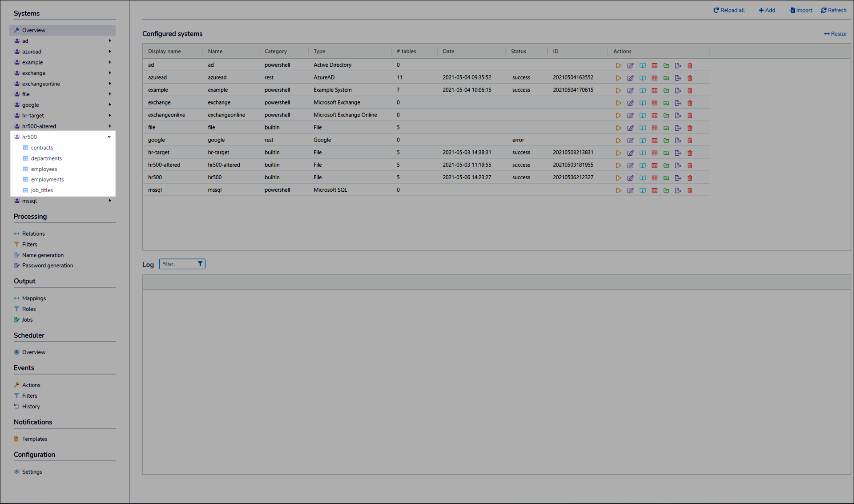
Task: Click the Import button at the top
Action: click(x=801, y=10)
